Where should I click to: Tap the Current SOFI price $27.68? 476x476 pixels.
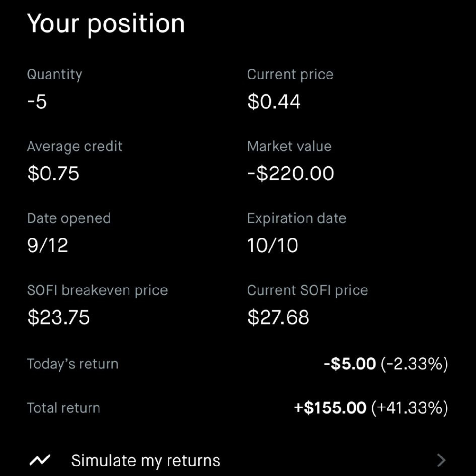[278, 317]
